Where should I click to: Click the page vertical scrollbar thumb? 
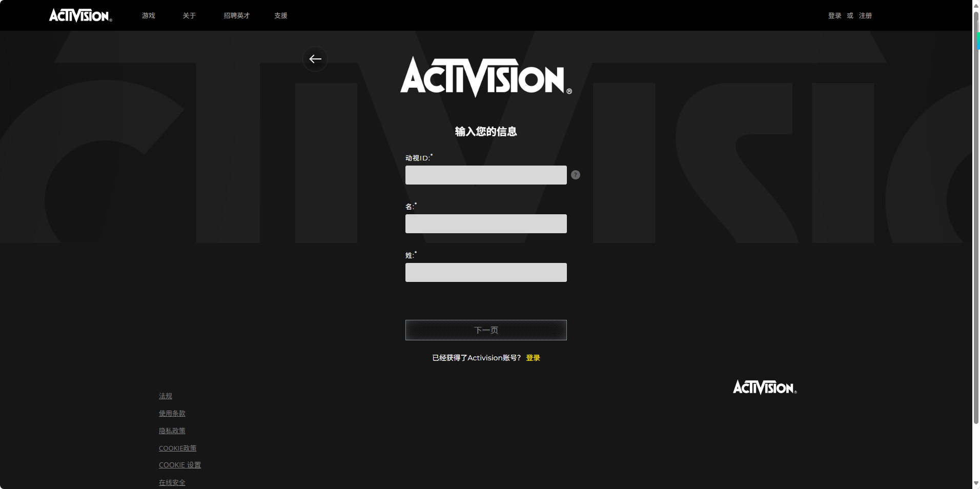pyautogui.click(x=976, y=218)
